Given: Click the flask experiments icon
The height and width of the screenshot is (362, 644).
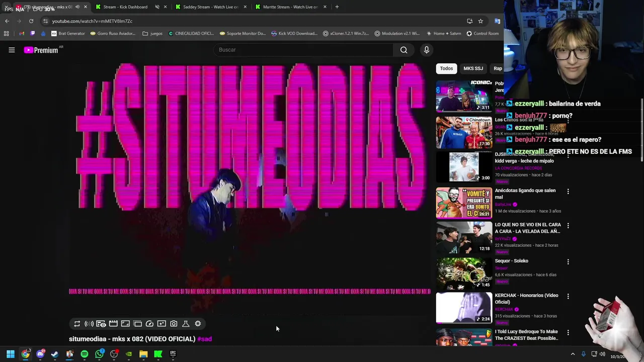Looking at the screenshot, I should point(186,324).
